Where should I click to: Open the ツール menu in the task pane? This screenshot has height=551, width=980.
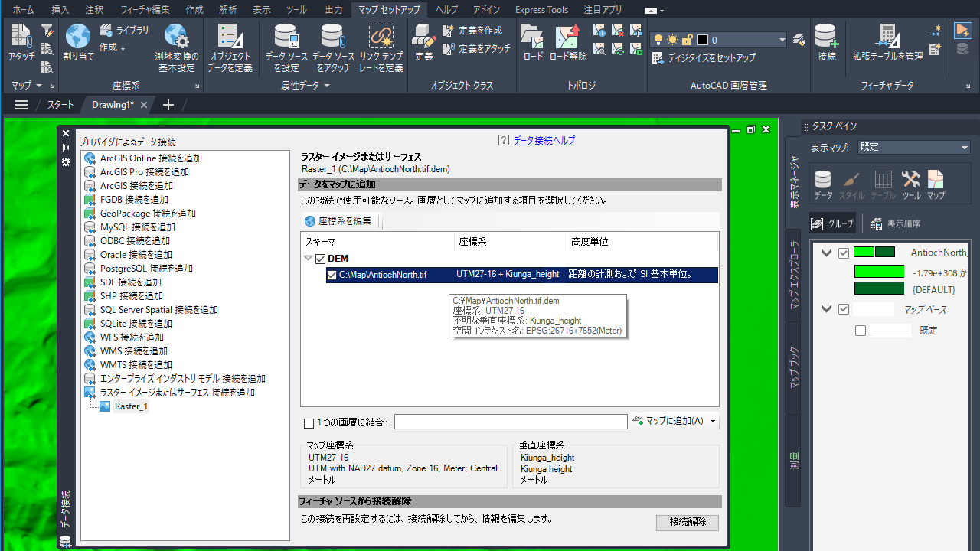pos(911,185)
